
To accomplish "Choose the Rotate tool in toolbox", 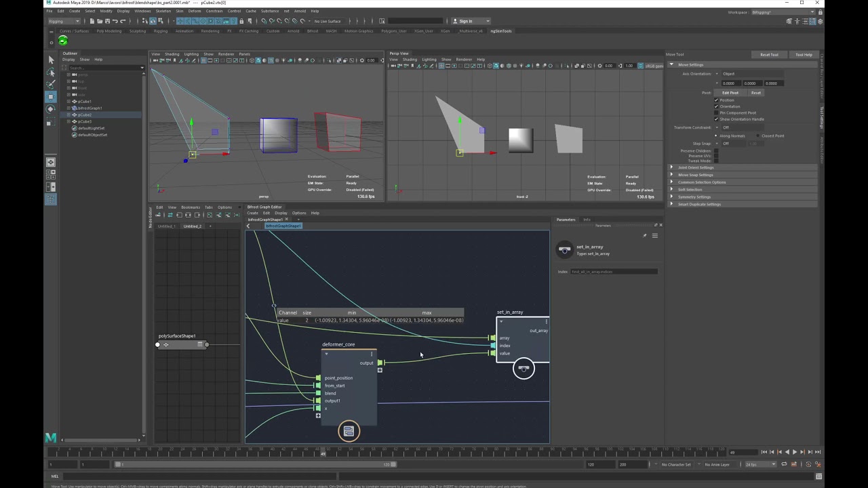I will (51, 109).
